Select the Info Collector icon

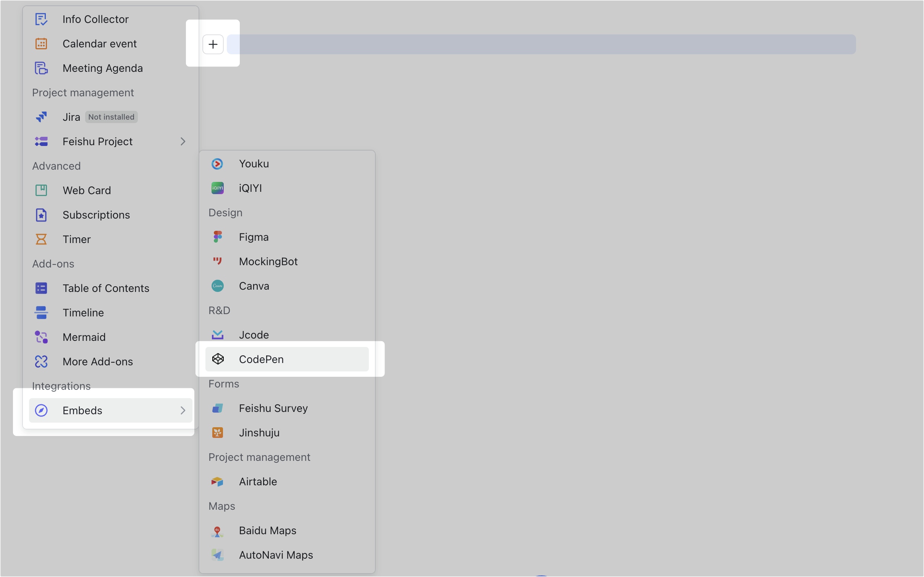pyautogui.click(x=41, y=19)
